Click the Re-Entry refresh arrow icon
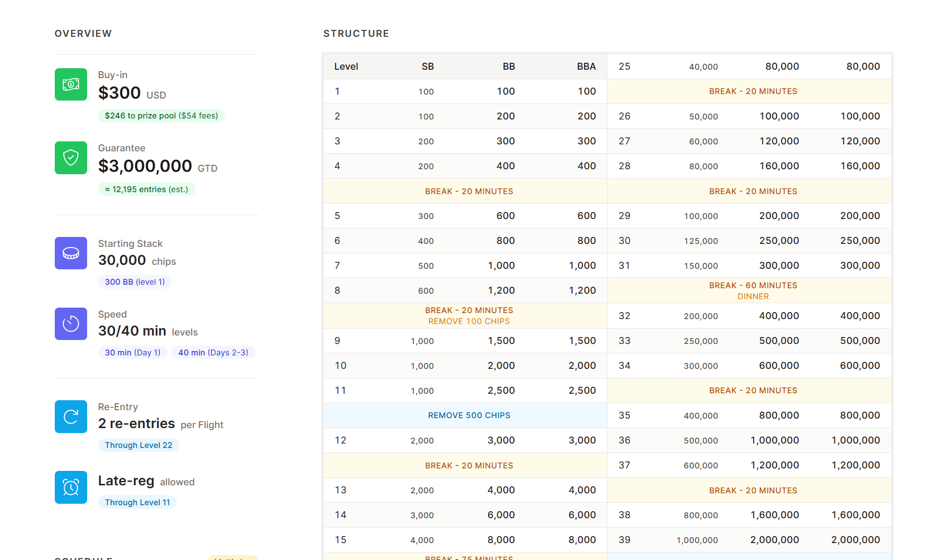Screen dimensions: 947x560 pyautogui.click(x=71, y=417)
